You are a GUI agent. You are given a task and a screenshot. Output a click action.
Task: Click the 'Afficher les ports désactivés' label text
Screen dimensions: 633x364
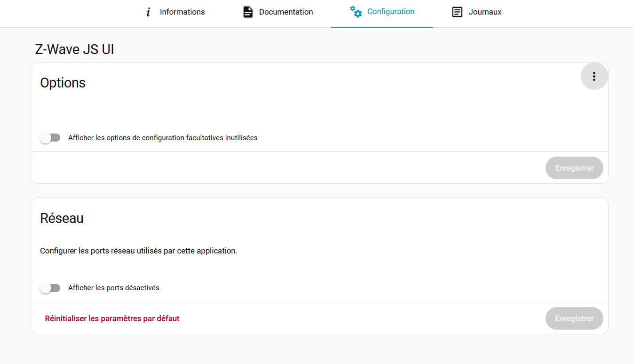point(114,288)
